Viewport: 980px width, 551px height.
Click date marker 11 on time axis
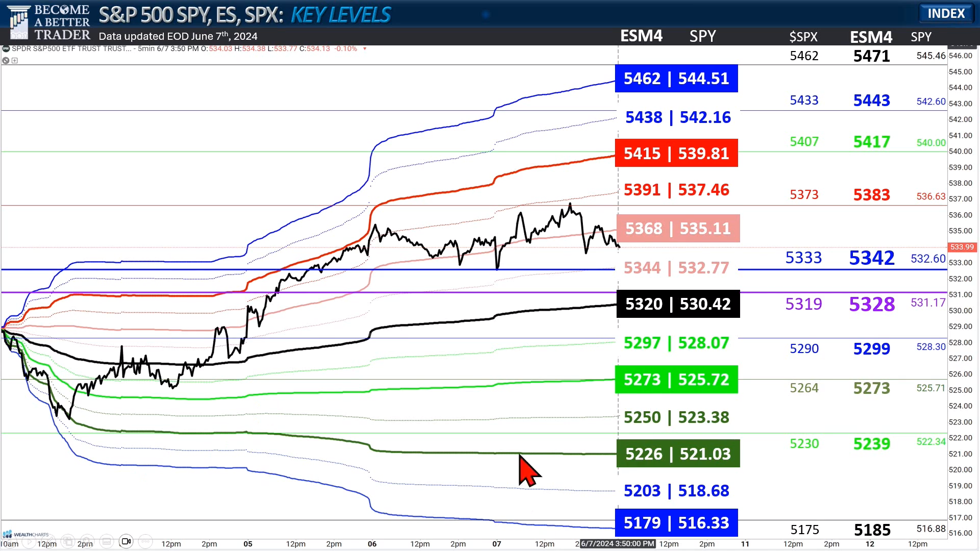coord(745,544)
